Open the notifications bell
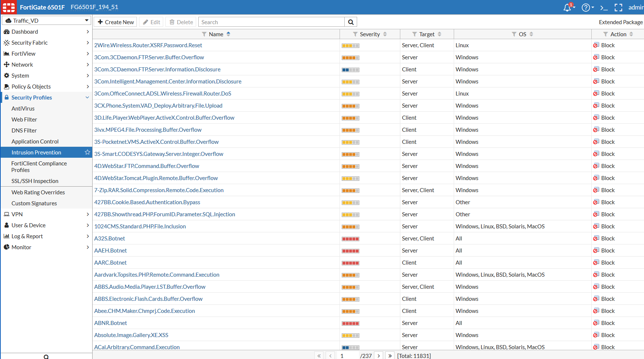Viewport: 644px width, 359px height. coord(568,7)
